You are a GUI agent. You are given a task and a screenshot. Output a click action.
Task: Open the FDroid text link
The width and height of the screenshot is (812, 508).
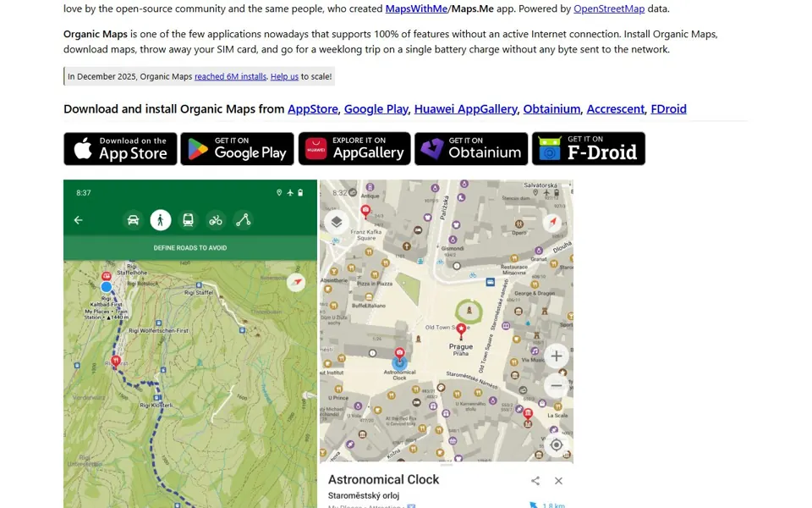(668, 109)
